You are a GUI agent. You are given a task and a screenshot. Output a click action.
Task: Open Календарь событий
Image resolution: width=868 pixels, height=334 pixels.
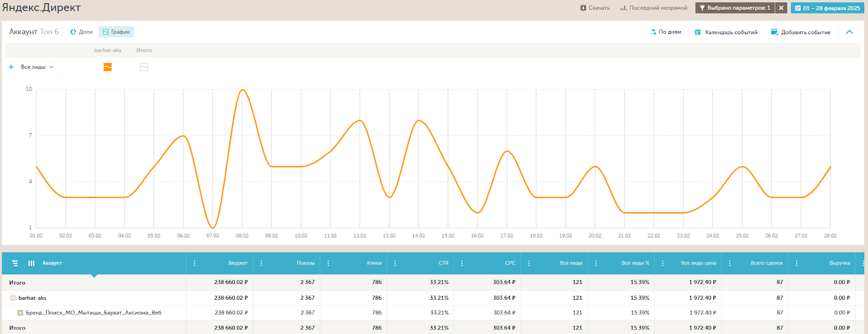pos(726,32)
